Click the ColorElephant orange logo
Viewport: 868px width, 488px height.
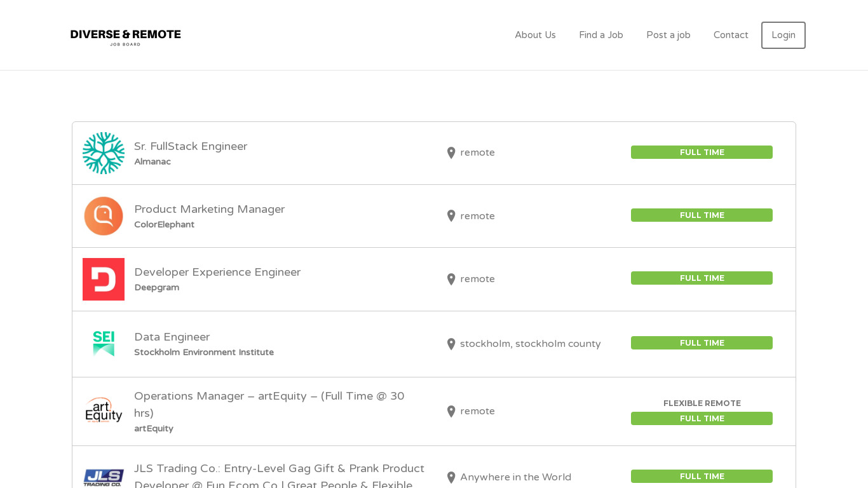[104, 216]
